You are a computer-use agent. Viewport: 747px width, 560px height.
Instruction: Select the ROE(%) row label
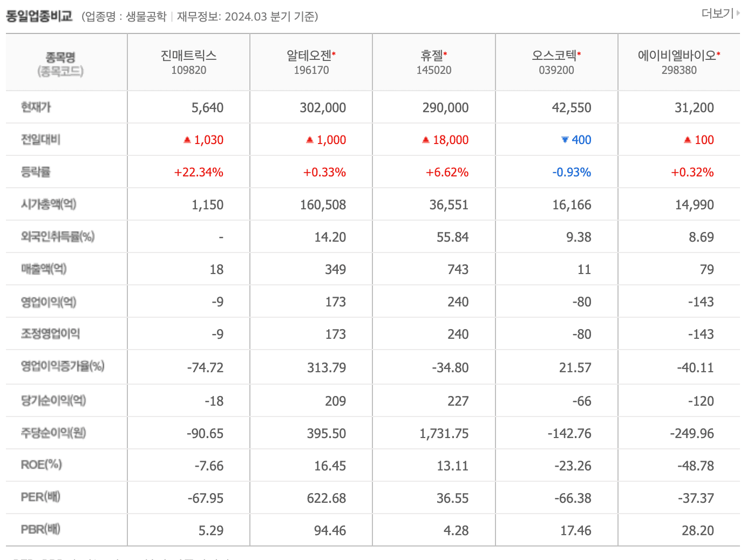click(41, 465)
